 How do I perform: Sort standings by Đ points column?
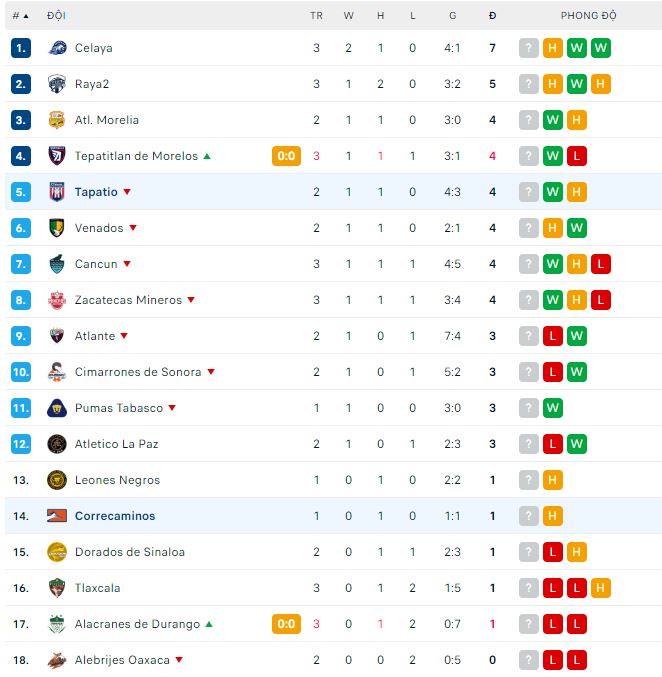click(x=492, y=16)
